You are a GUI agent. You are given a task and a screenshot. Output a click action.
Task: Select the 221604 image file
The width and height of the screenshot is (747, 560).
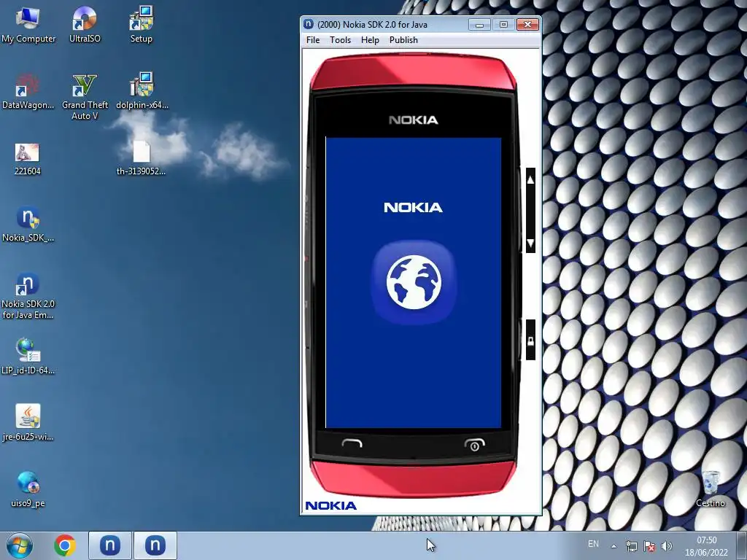pyautogui.click(x=27, y=158)
